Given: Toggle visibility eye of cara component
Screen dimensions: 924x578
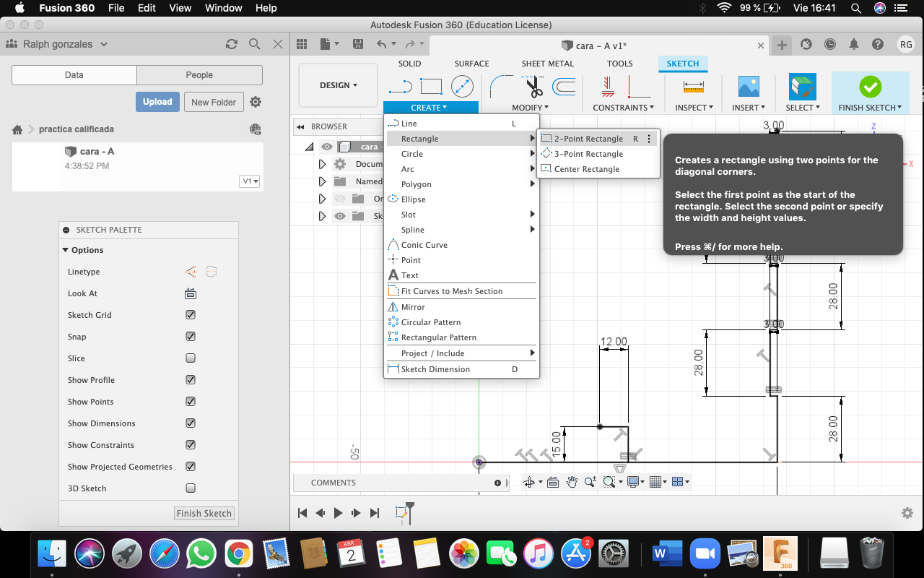Looking at the screenshot, I should (x=327, y=147).
